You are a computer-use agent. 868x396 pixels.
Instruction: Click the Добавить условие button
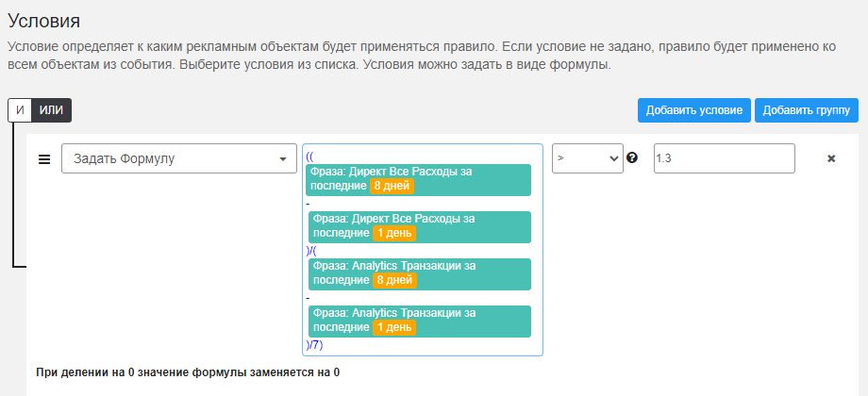(694, 110)
